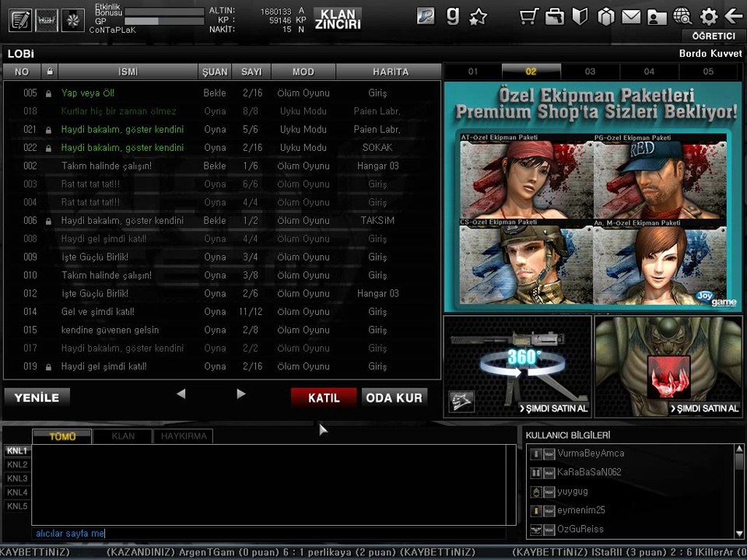Screen dimensions: 747x560
Task: Select chat channel KNL1
Action: (17, 450)
